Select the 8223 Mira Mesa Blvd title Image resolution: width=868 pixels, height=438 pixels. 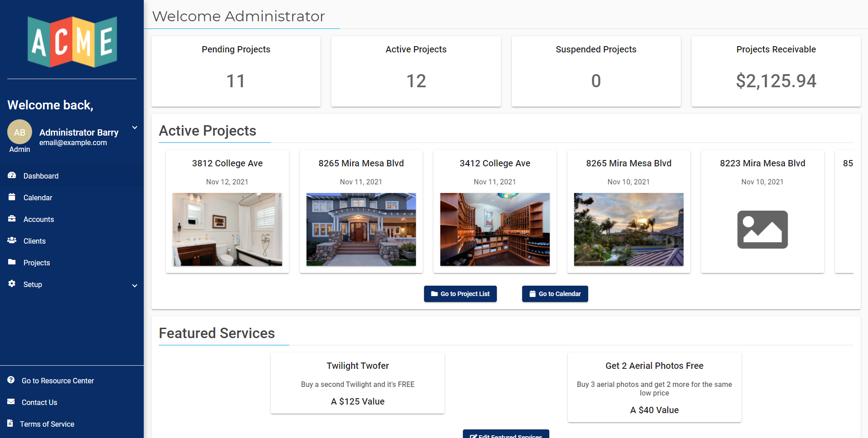[762, 163]
